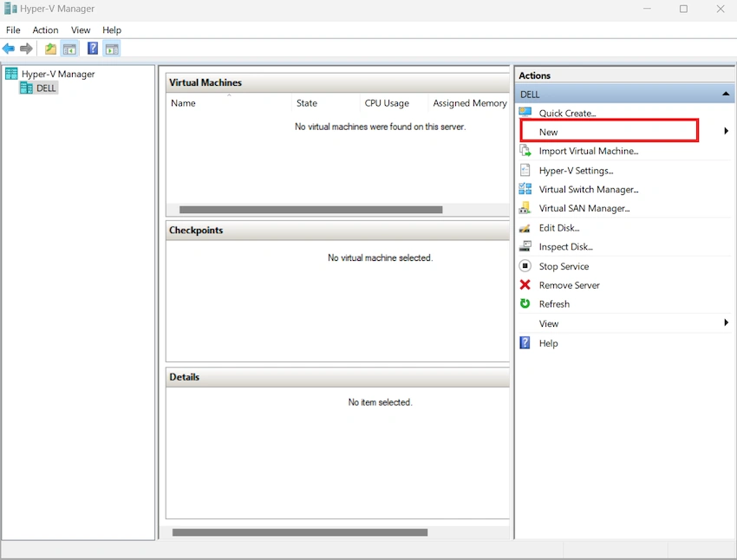The image size is (737, 560).
Task: Click the DELL server icon in tree
Action: [26, 88]
